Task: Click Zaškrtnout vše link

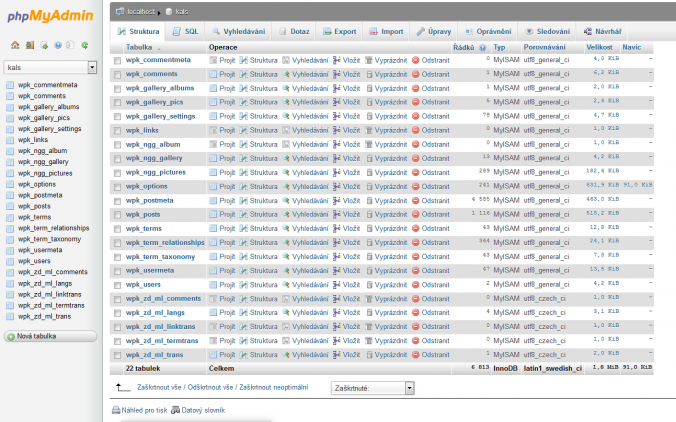Action: pyautogui.click(x=159, y=388)
